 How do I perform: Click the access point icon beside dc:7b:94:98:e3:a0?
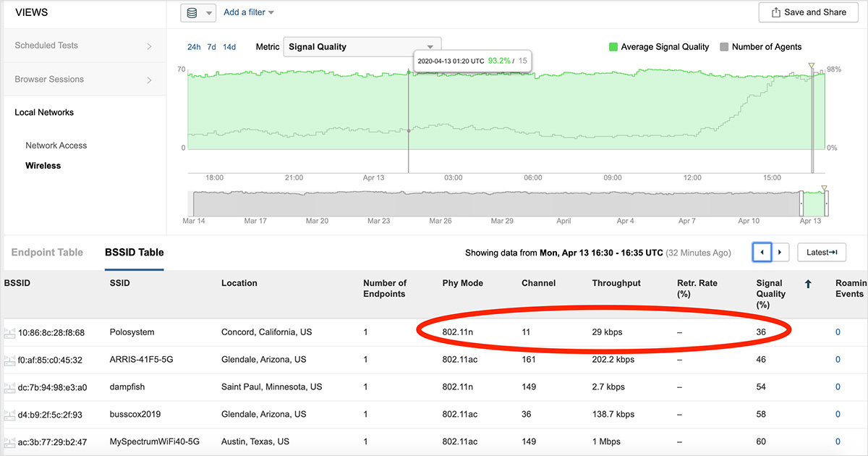coord(10,387)
